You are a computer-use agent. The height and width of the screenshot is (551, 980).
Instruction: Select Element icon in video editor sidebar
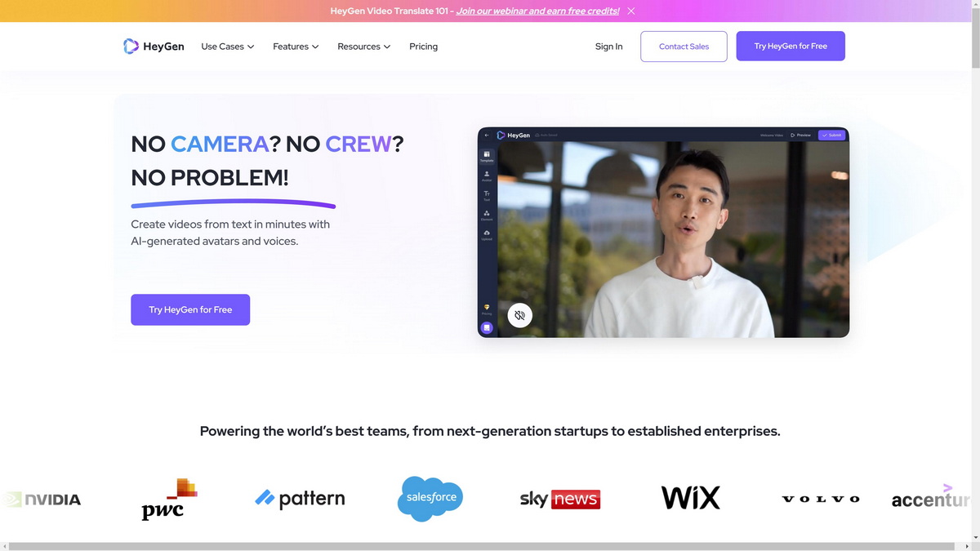[x=487, y=216]
